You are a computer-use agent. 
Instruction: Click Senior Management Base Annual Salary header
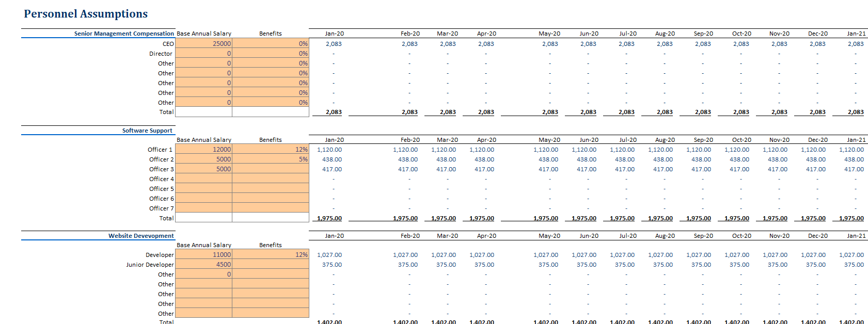pyautogui.click(x=204, y=34)
